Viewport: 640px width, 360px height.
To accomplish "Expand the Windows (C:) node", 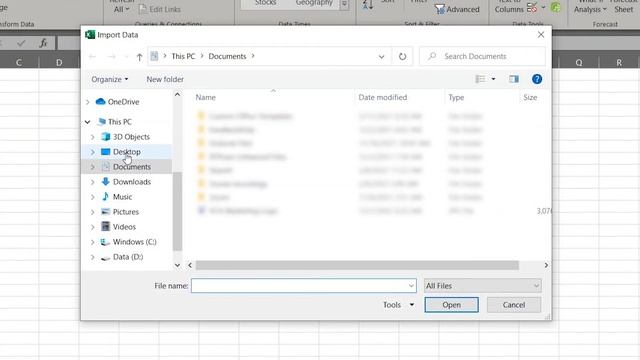I will point(93,242).
